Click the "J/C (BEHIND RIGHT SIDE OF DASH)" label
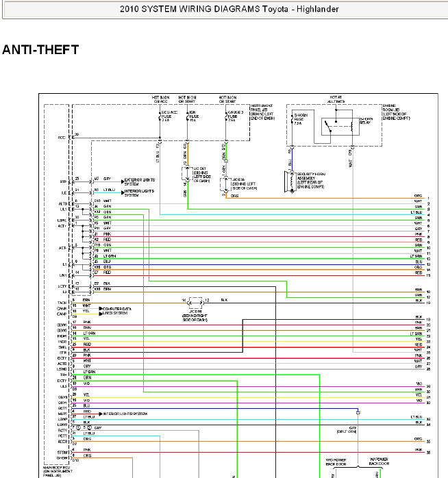 tap(195, 316)
